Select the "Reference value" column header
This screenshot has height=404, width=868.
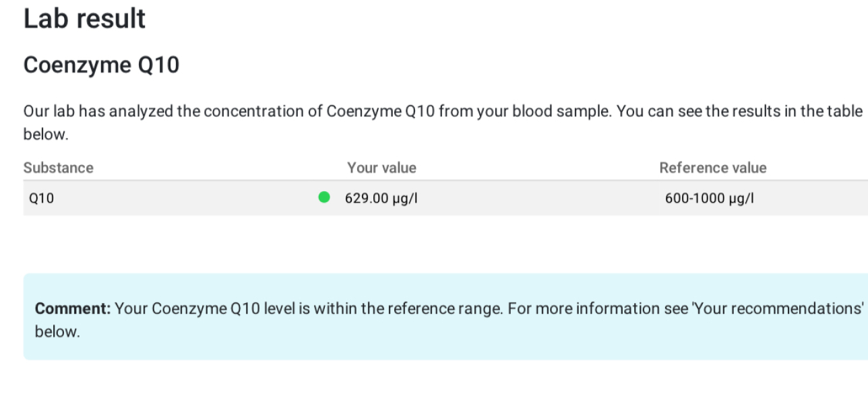[712, 168]
